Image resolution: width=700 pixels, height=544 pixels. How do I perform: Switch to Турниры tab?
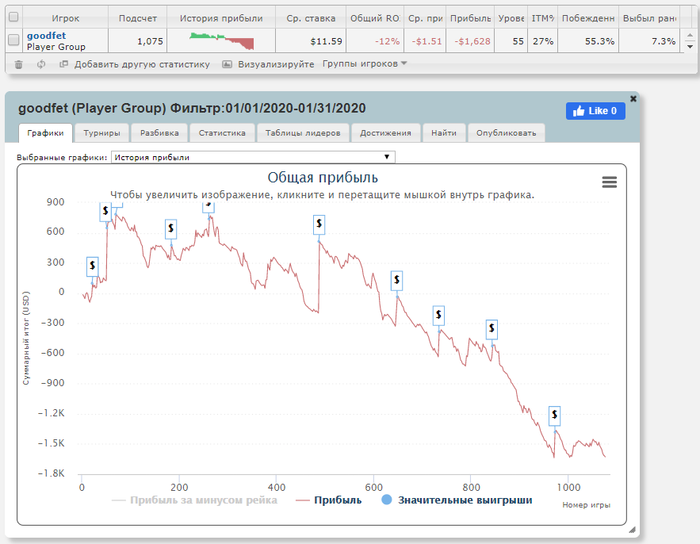tap(102, 133)
